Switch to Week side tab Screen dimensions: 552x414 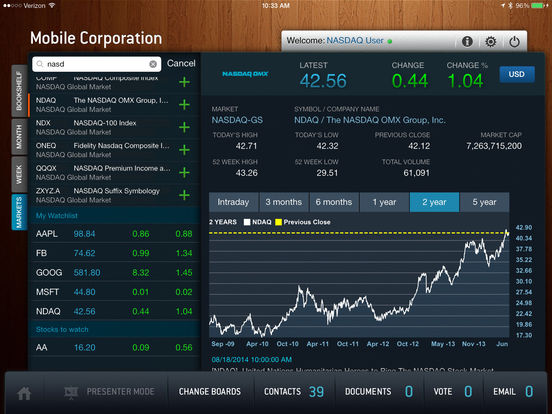tap(19, 174)
